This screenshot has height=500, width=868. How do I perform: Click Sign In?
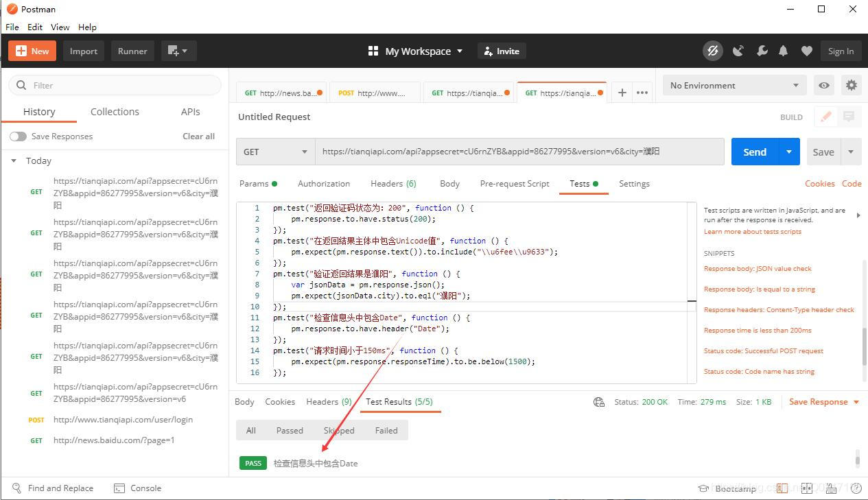(x=841, y=51)
